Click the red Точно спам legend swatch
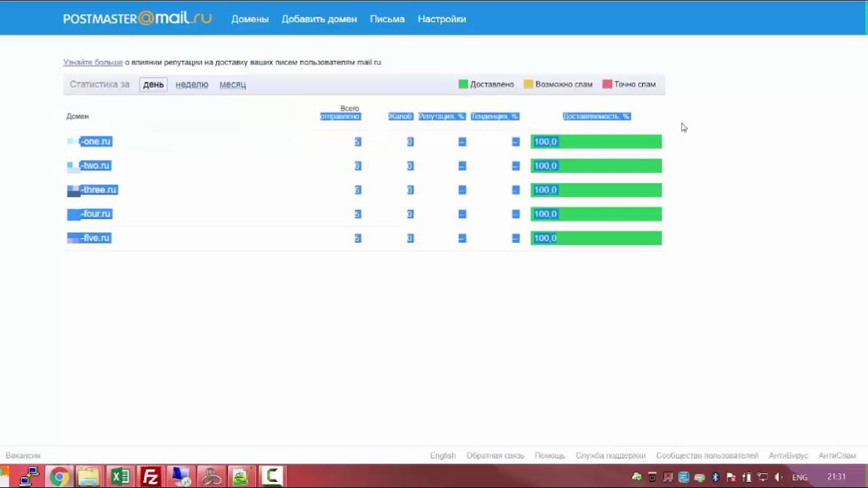The height and width of the screenshot is (488, 868). click(608, 85)
